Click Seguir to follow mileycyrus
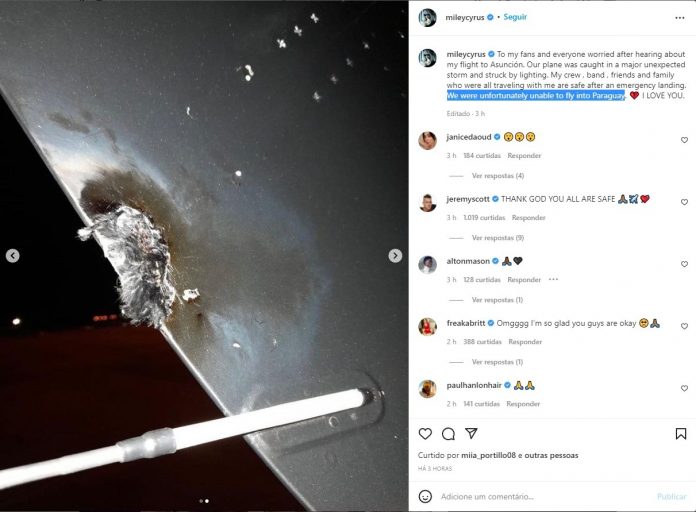 tap(515, 17)
